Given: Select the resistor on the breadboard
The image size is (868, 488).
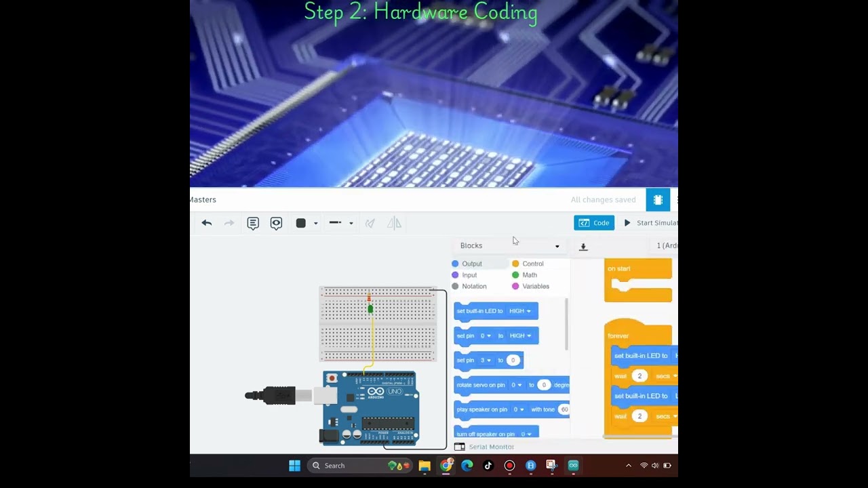Looking at the screenshot, I should pyautogui.click(x=369, y=297).
